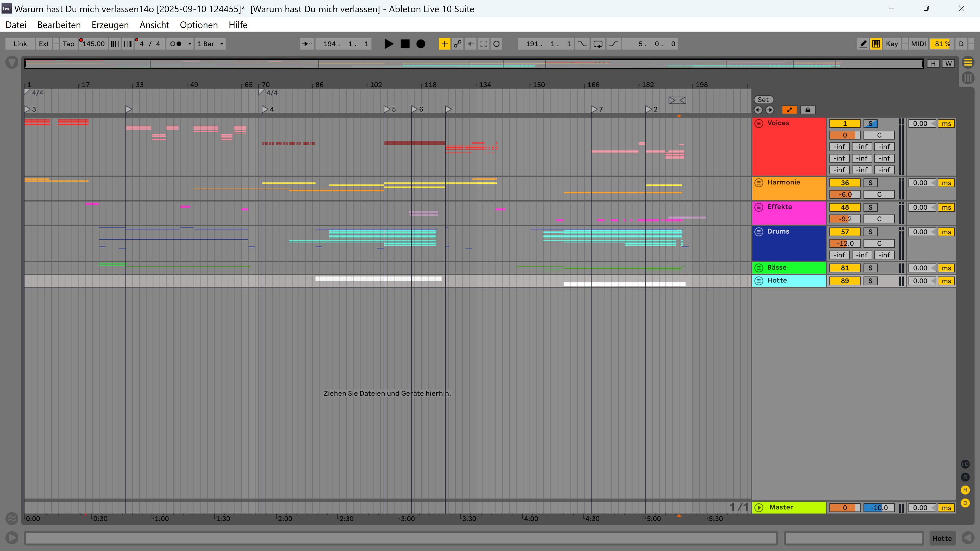Toggle the Follow playback arrow icon
The image size is (980, 551).
pyautogui.click(x=307, y=44)
